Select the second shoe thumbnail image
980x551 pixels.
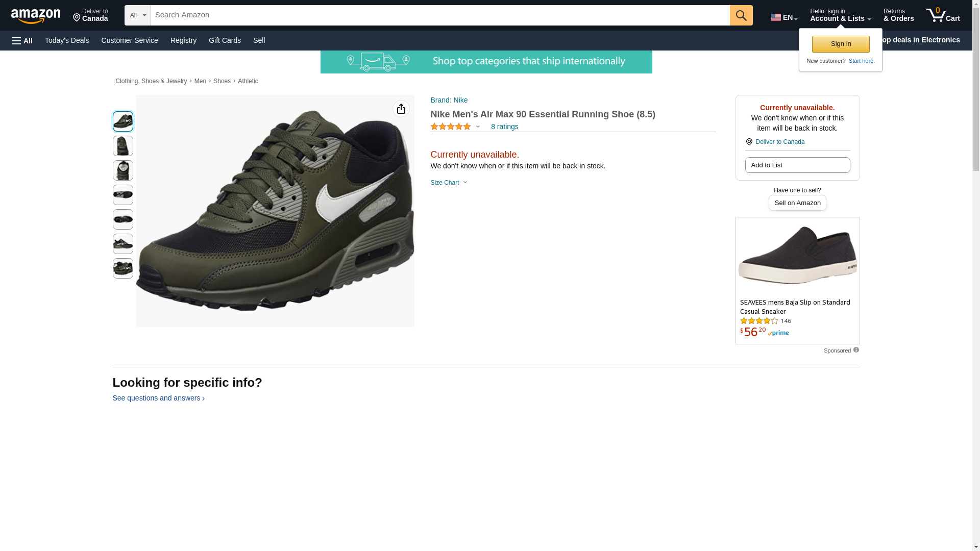pos(123,146)
